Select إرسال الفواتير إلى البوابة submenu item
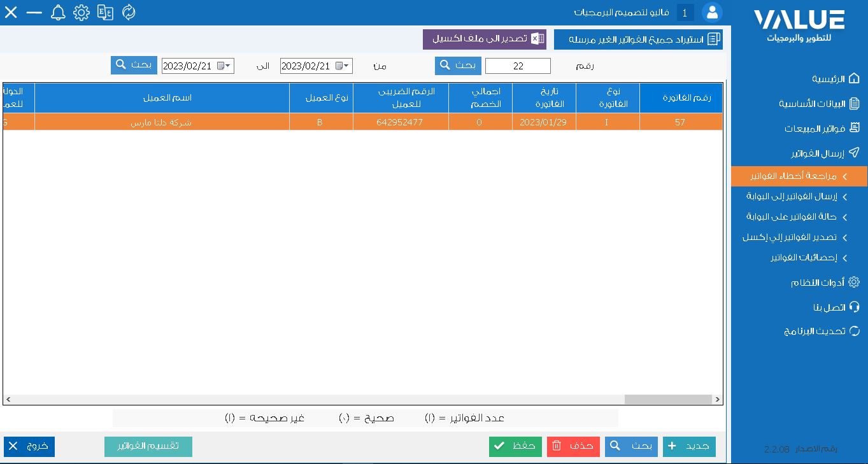Image resolution: width=868 pixels, height=464 pixels. [797, 197]
